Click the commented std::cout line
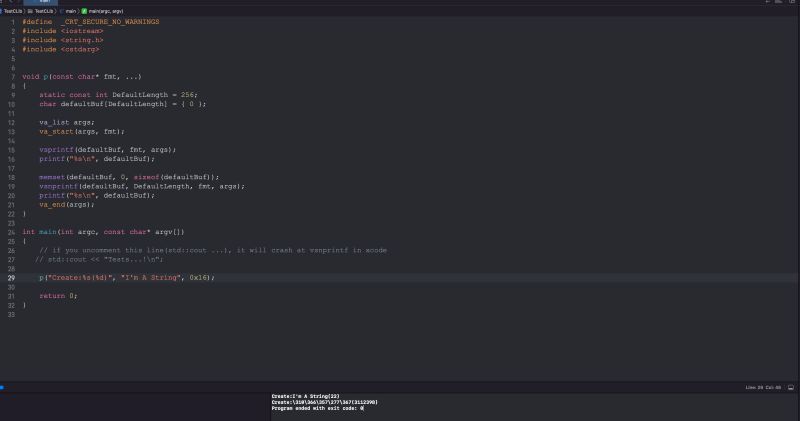 click(99, 259)
